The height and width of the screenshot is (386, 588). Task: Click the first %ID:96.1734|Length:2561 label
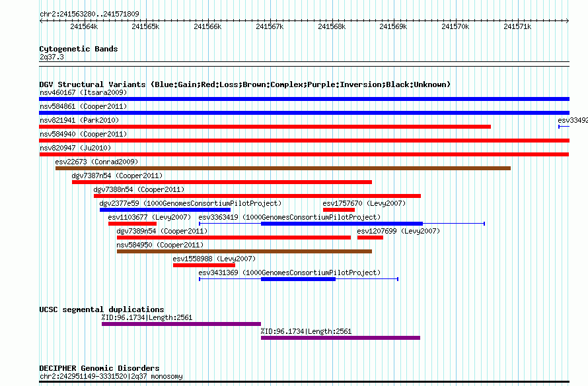click(147, 317)
